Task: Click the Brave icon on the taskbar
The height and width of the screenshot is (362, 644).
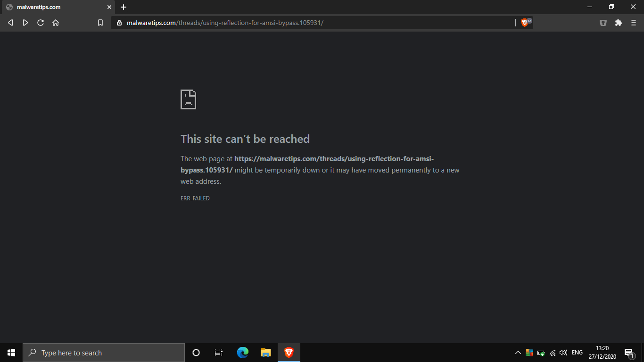Action: [x=289, y=353]
